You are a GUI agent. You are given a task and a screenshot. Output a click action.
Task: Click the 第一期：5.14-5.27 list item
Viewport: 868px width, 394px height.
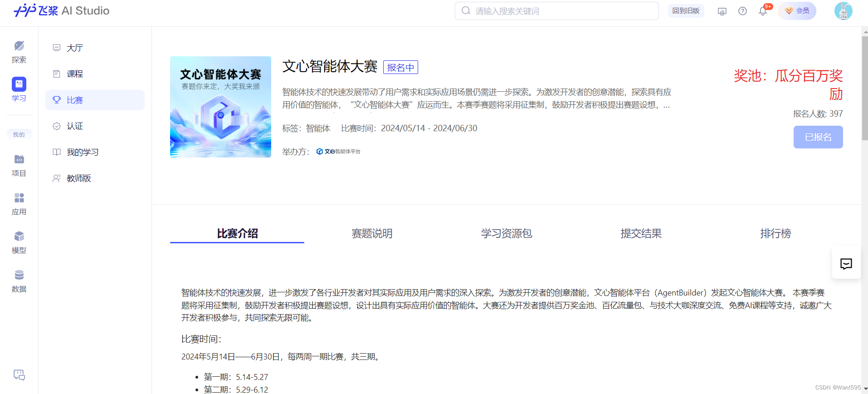(236, 377)
